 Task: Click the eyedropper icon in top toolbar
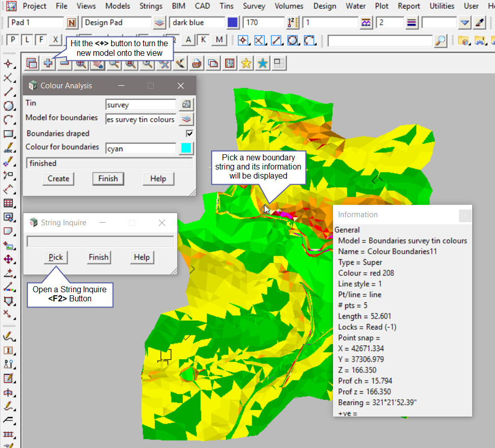(480, 23)
